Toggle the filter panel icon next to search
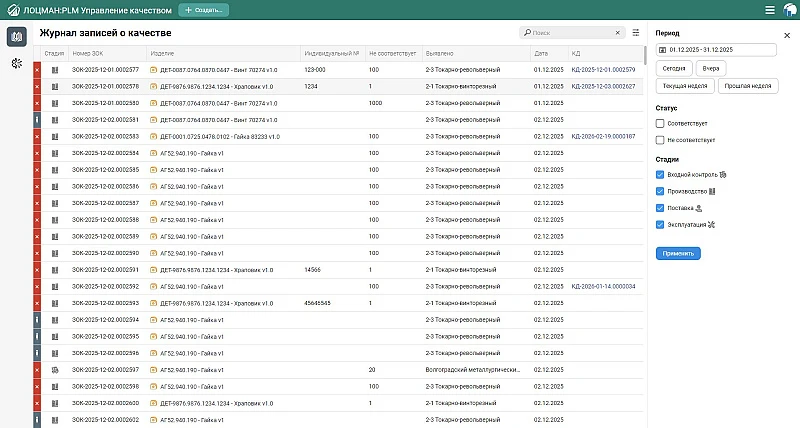The image size is (800, 428). click(636, 33)
